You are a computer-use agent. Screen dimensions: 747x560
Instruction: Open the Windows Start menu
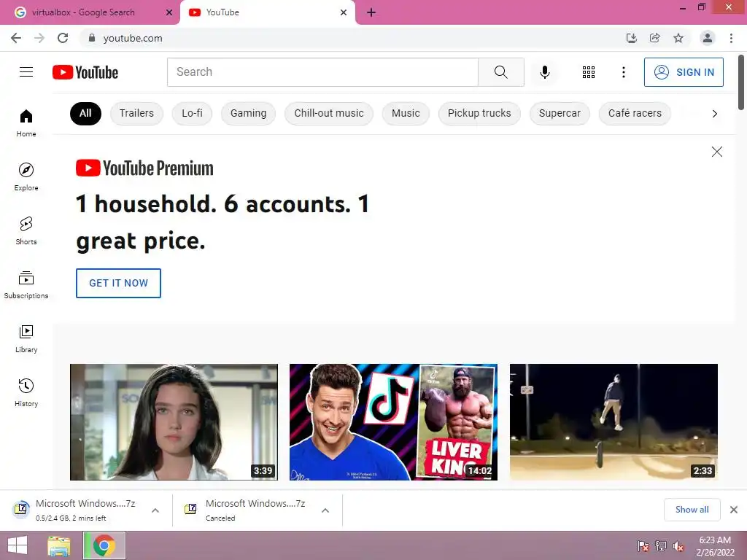pos(18,545)
